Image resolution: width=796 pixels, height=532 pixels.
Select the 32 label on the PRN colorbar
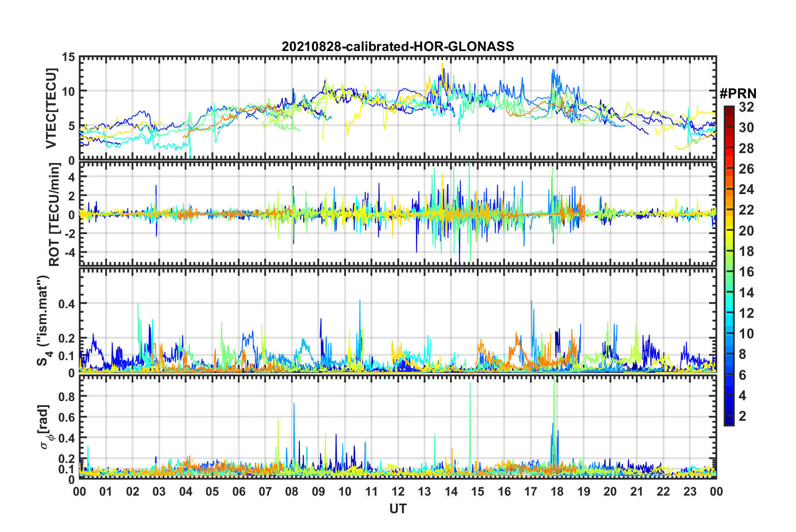click(x=746, y=107)
